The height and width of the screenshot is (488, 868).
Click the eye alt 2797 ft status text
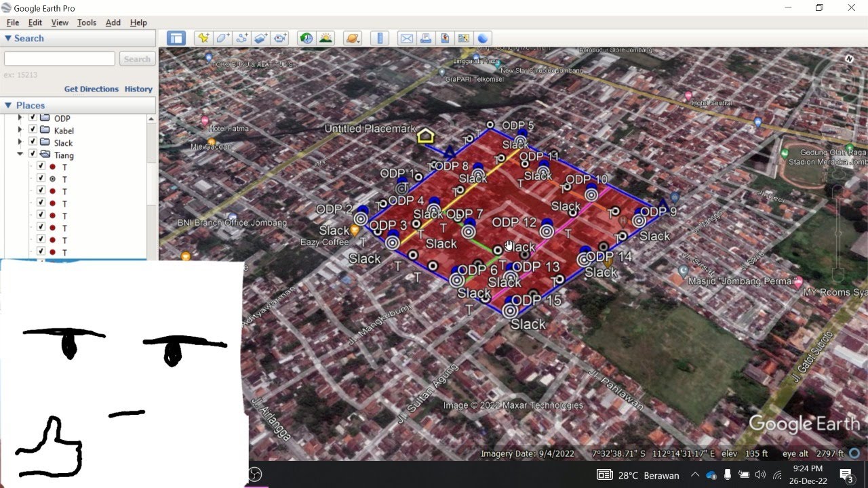tap(813, 453)
